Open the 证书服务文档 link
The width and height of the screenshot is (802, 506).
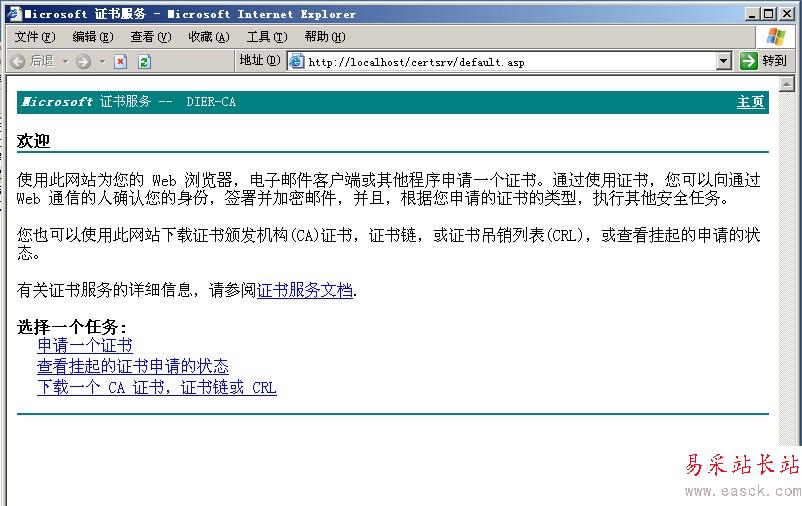(305, 291)
